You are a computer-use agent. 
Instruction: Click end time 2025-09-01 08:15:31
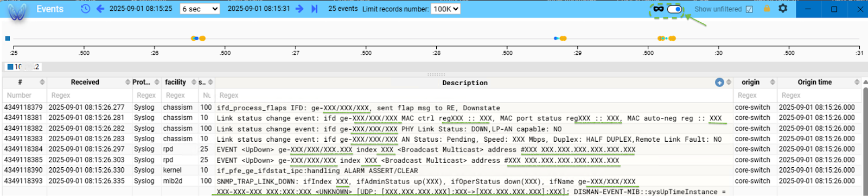point(259,9)
